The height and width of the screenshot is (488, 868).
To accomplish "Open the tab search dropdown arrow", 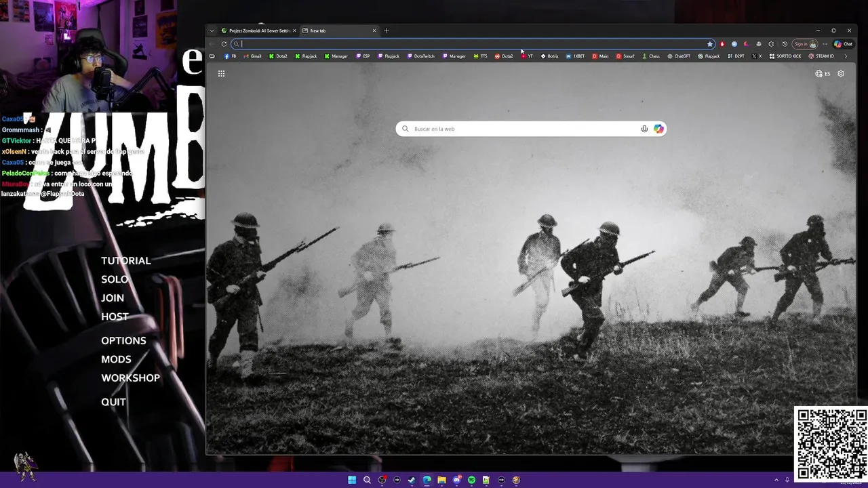I will click(212, 30).
